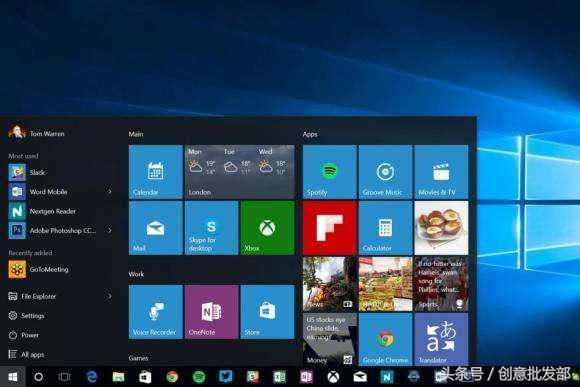Open Mail from the taskbar
Viewport: 580px width, 387px height.
tap(360, 377)
